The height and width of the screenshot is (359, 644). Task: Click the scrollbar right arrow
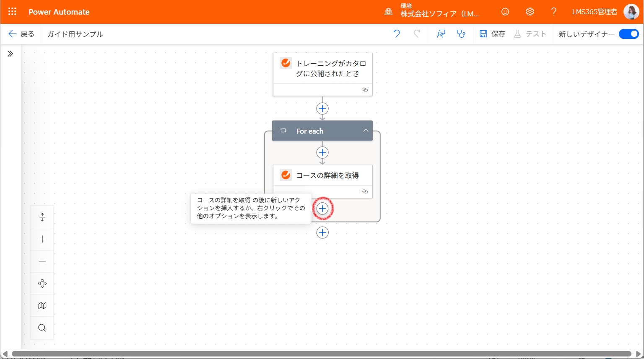(x=639, y=354)
